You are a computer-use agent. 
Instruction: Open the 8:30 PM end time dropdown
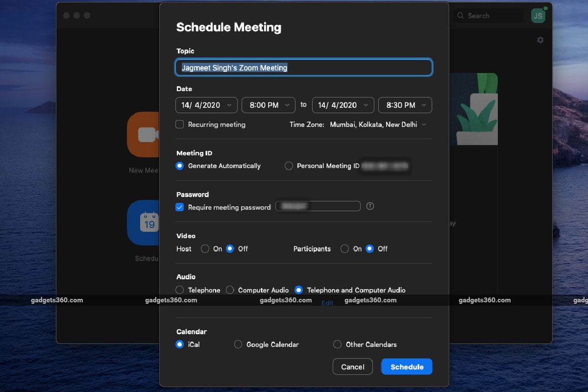pyautogui.click(x=405, y=105)
